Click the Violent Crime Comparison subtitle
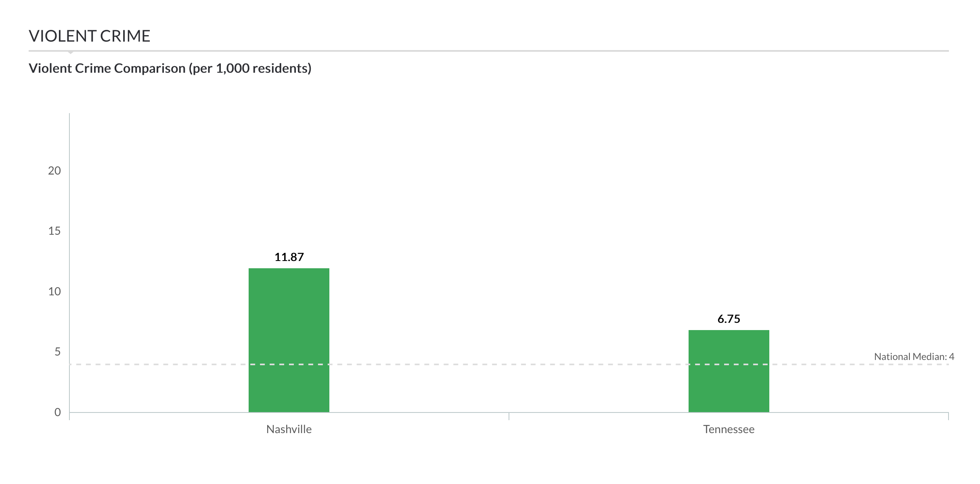Screen dimensions: 980x484 [x=170, y=68]
